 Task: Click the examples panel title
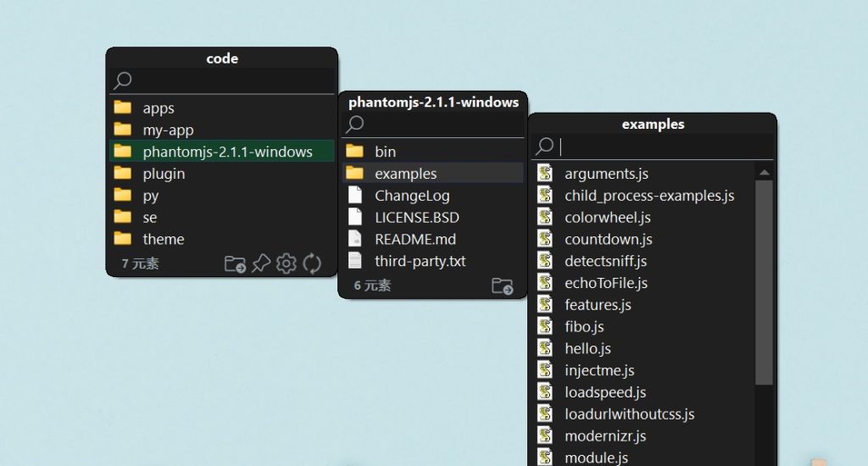click(x=654, y=124)
